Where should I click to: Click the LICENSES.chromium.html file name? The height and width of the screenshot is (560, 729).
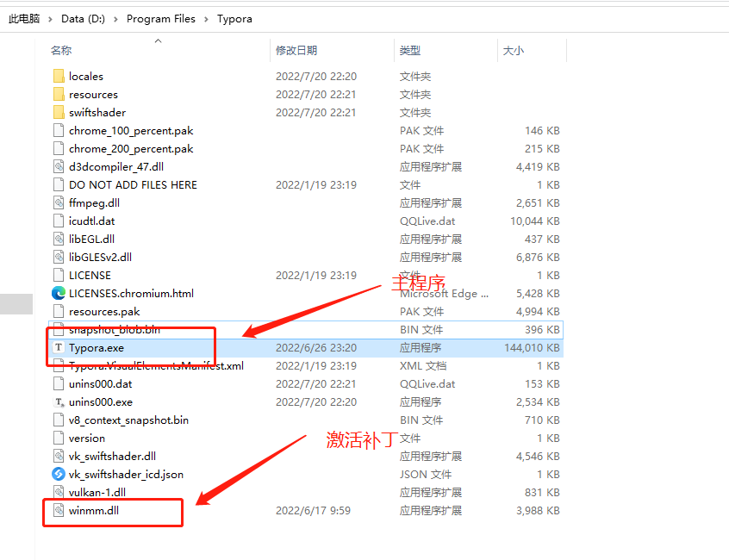click(x=131, y=294)
